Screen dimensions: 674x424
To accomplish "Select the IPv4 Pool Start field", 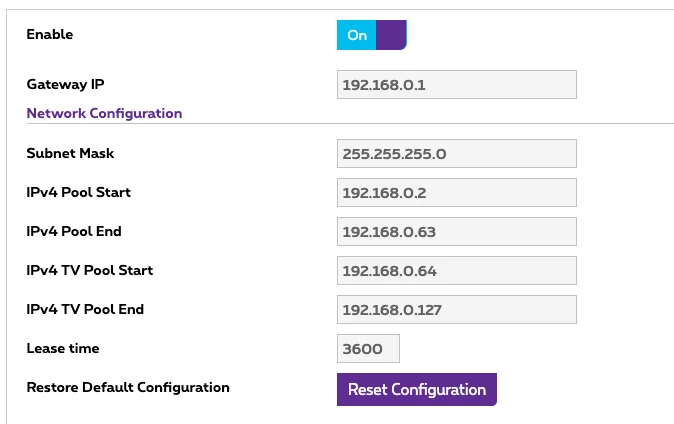I will tap(457, 193).
